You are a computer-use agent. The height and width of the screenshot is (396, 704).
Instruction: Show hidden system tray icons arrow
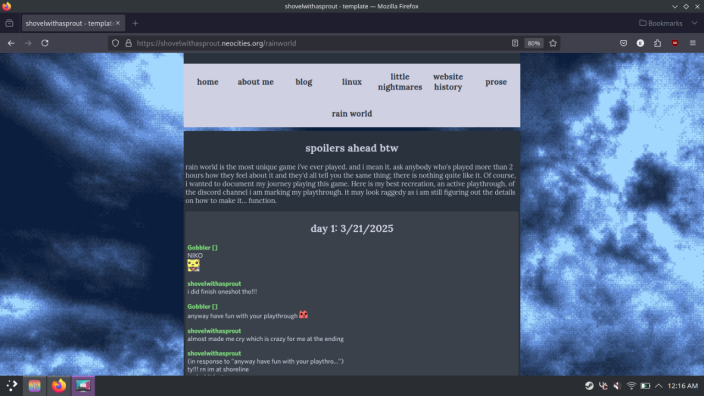(659, 386)
